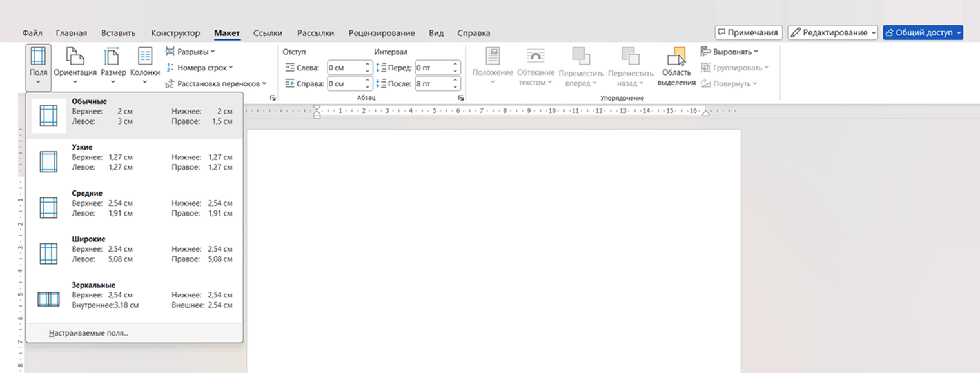The width and height of the screenshot is (980, 373).
Task: Open the Расстановка переносов hyphenation dropdown
Action: point(216,84)
